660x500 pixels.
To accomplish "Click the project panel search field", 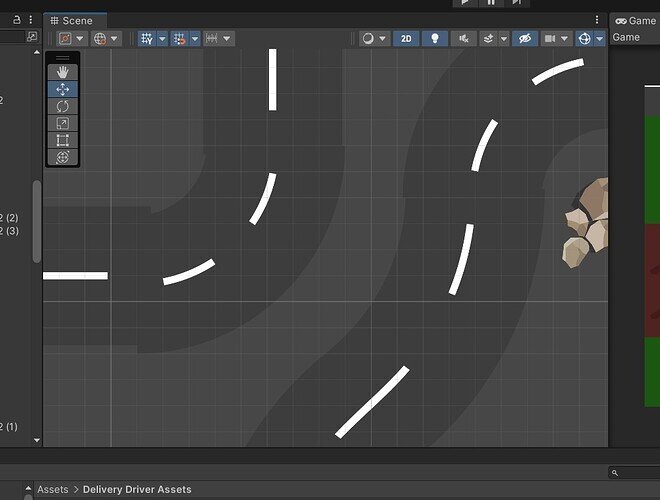I will pos(634,473).
